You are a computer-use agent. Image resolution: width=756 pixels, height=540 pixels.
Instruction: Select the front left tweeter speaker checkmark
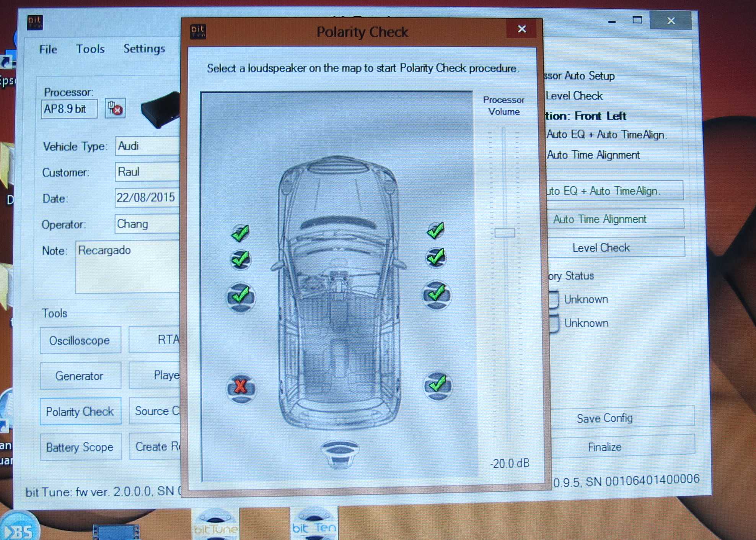(x=240, y=233)
